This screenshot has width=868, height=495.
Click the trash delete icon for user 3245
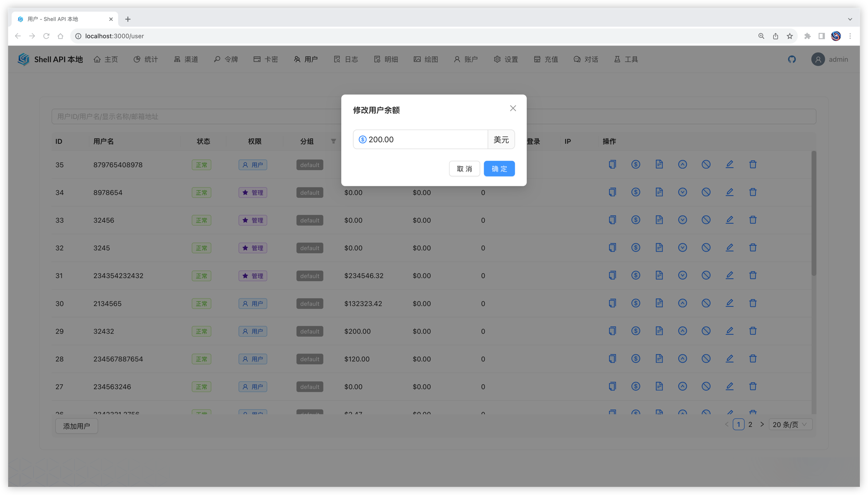[753, 247]
